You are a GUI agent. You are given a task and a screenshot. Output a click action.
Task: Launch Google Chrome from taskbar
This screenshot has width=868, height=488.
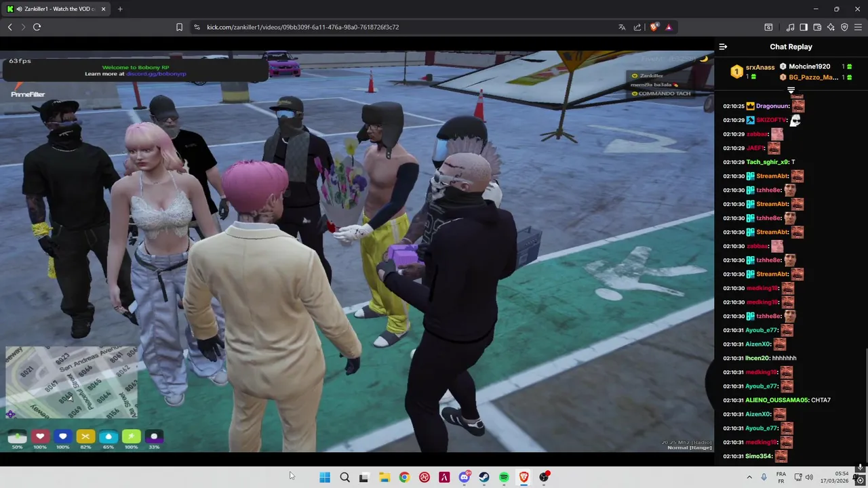click(x=404, y=477)
